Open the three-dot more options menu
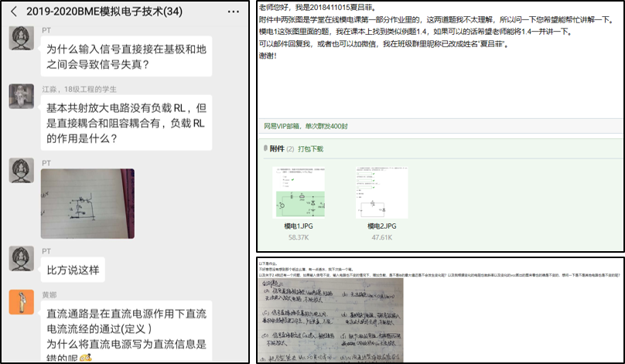625x364 pixels. coord(234,12)
